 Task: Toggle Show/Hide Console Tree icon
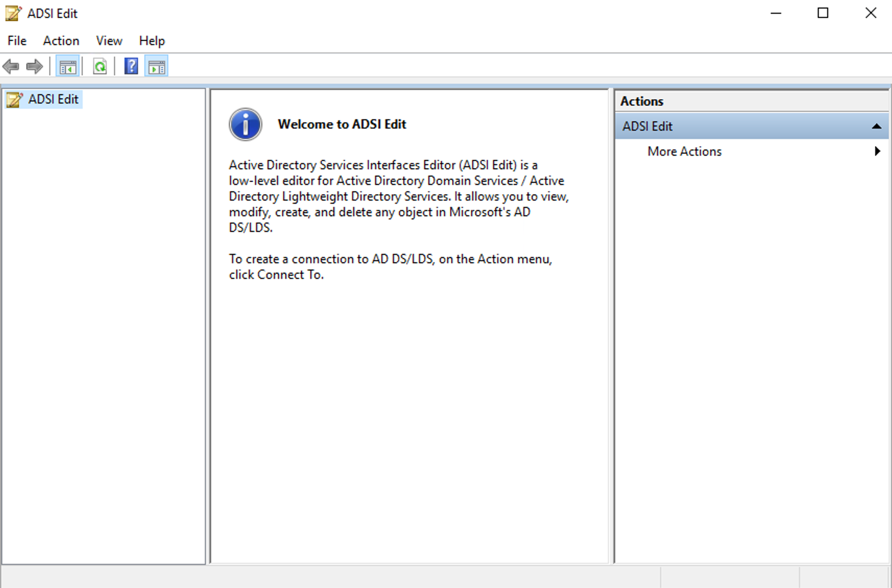point(68,66)
